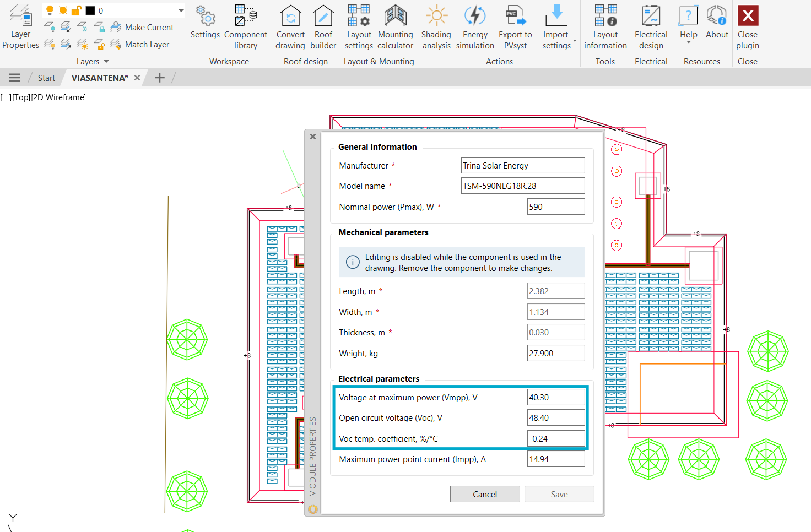Expand the layer selection dropdown arrow
811x532 pixels.
point(181,10)
